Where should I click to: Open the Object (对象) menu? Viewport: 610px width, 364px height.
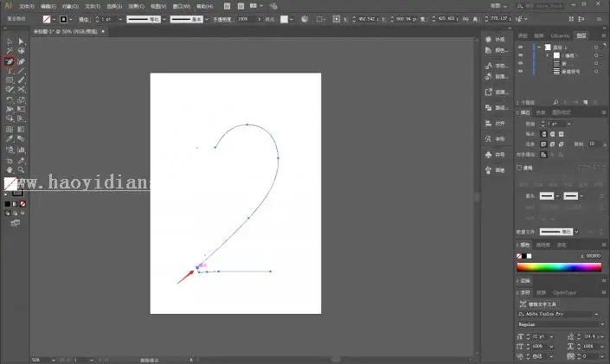point(70,6)
